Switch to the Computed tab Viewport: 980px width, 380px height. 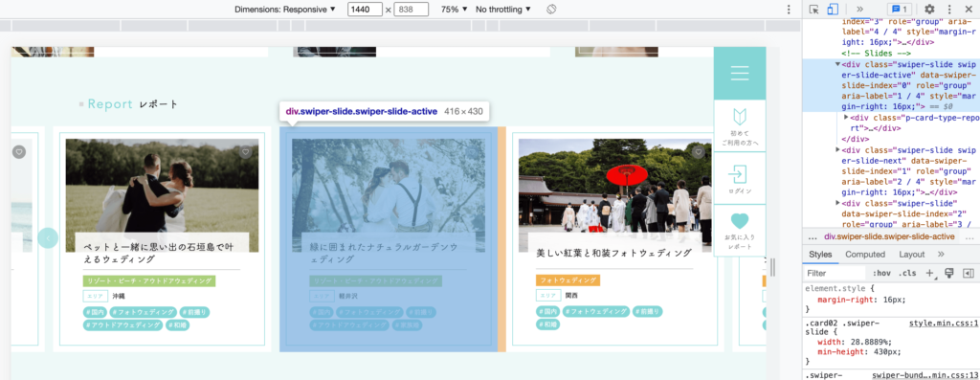(865, 255)
